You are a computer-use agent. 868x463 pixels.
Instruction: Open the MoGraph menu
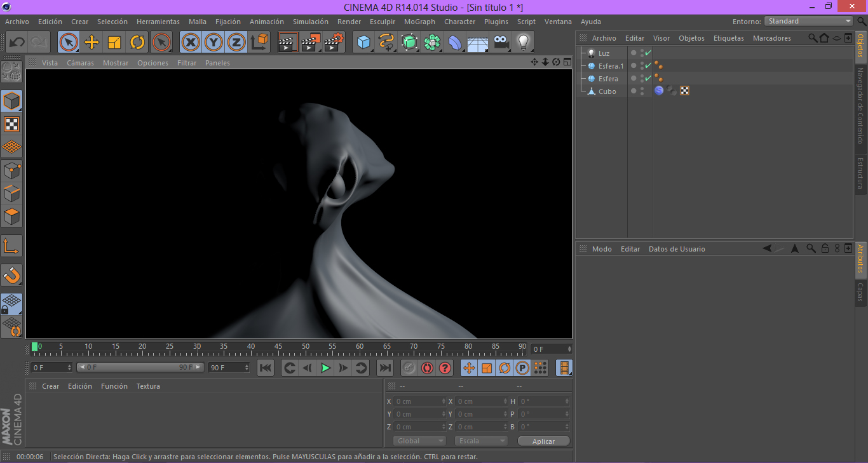point(419,22)
